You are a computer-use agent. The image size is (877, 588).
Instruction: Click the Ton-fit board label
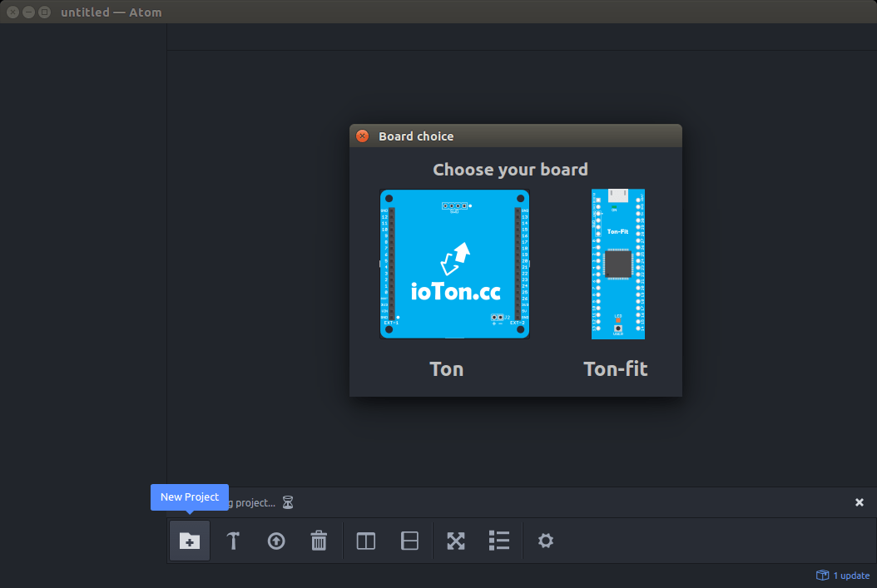pyautogui.click(x=616, y=368)
